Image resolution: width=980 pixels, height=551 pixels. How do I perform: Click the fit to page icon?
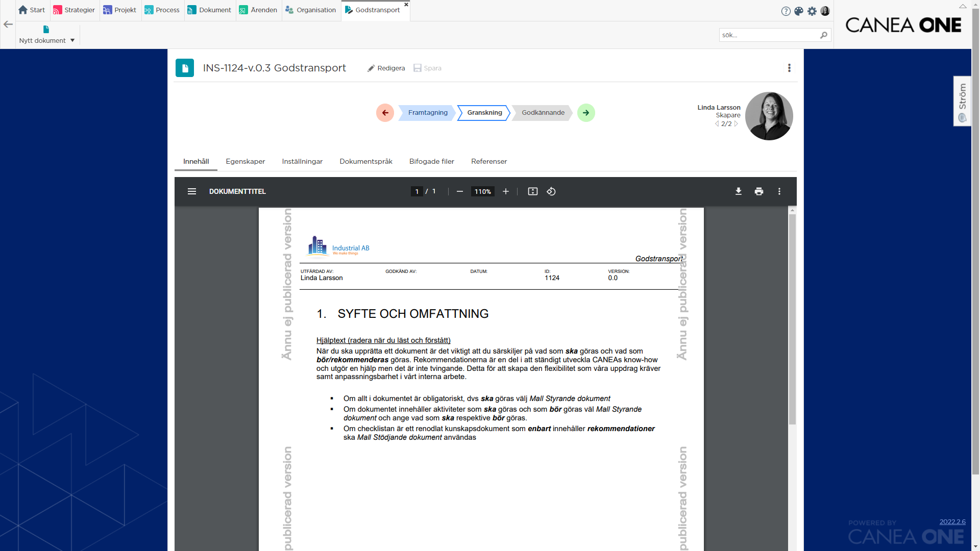point(532,191)
